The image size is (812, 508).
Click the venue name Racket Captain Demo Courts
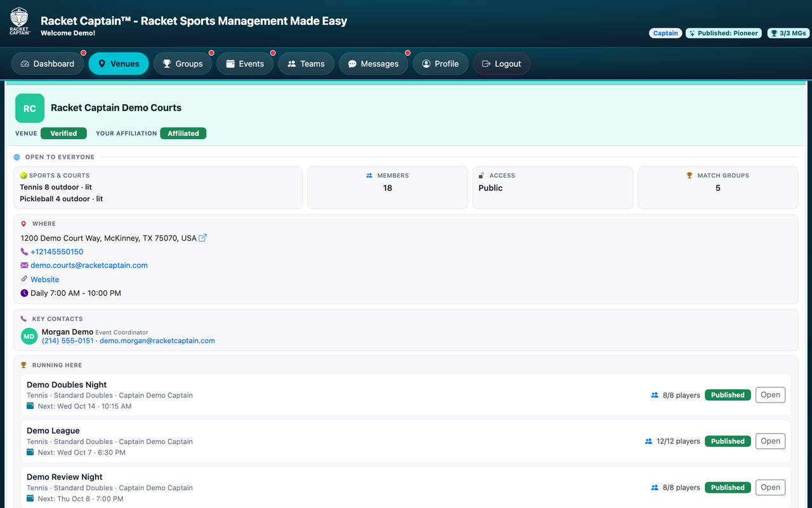coord(116,108)
